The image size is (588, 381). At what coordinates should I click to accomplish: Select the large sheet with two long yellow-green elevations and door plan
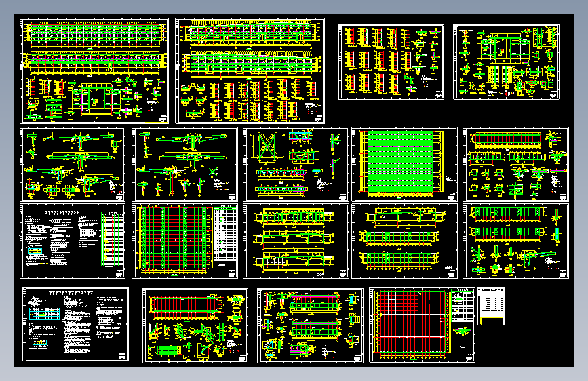point(94,71)
